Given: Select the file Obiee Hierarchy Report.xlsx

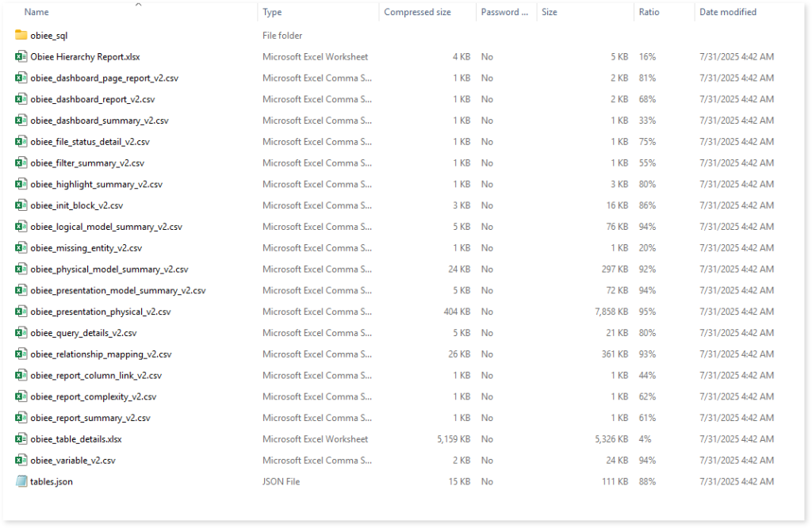Looking at the screenshot, I should (85, 57).
